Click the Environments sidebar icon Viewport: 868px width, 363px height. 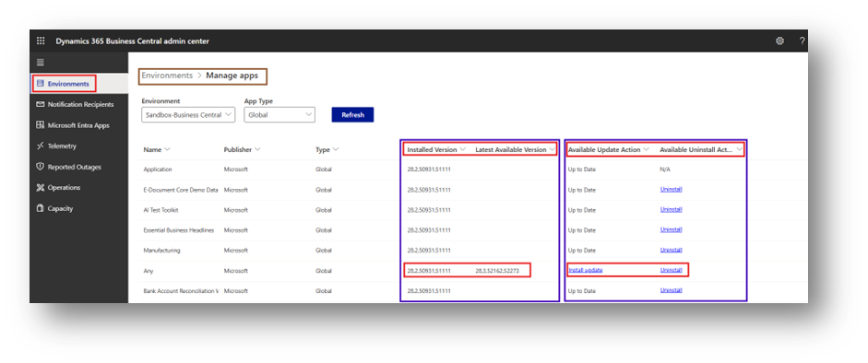(x=40, y=84)
